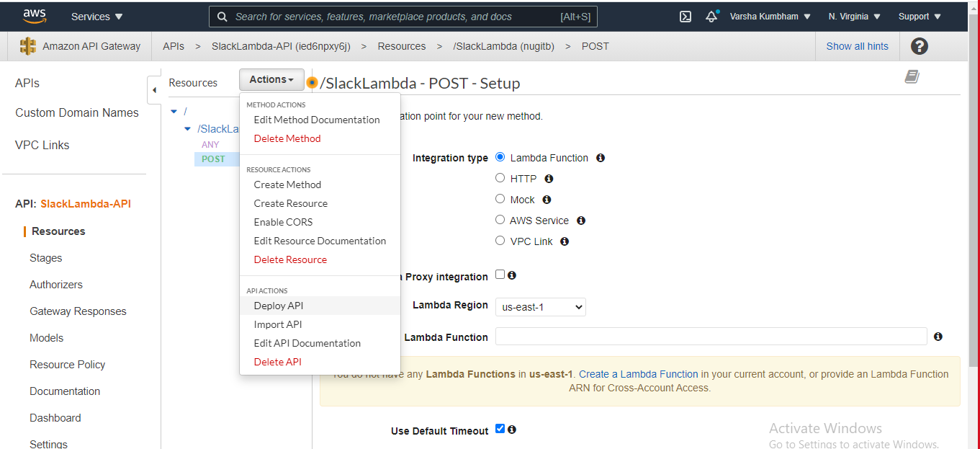Choose Create Resource from menu
Screen dimensions: 980x449
(x=290, y=203)
